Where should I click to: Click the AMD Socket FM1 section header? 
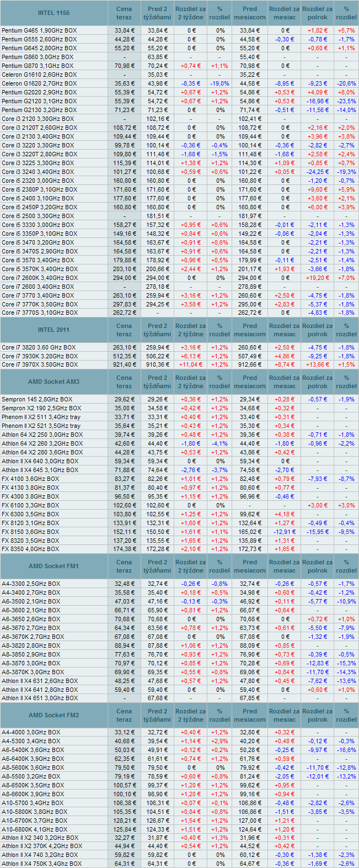click(53, 567)
